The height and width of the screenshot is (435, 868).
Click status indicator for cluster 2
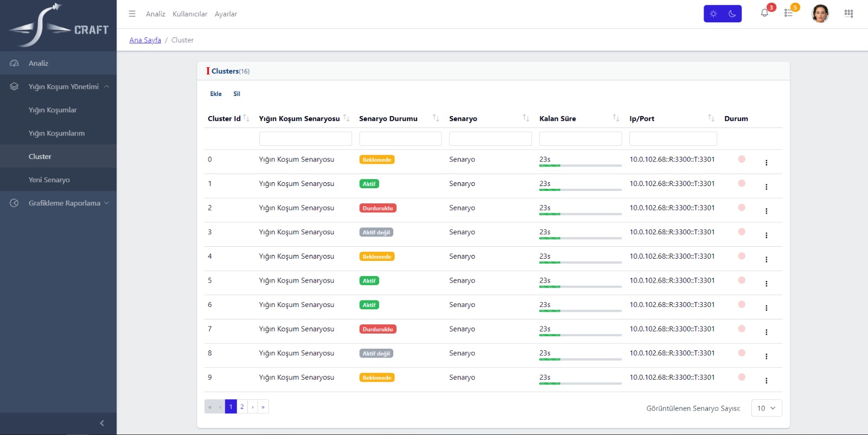742,208
